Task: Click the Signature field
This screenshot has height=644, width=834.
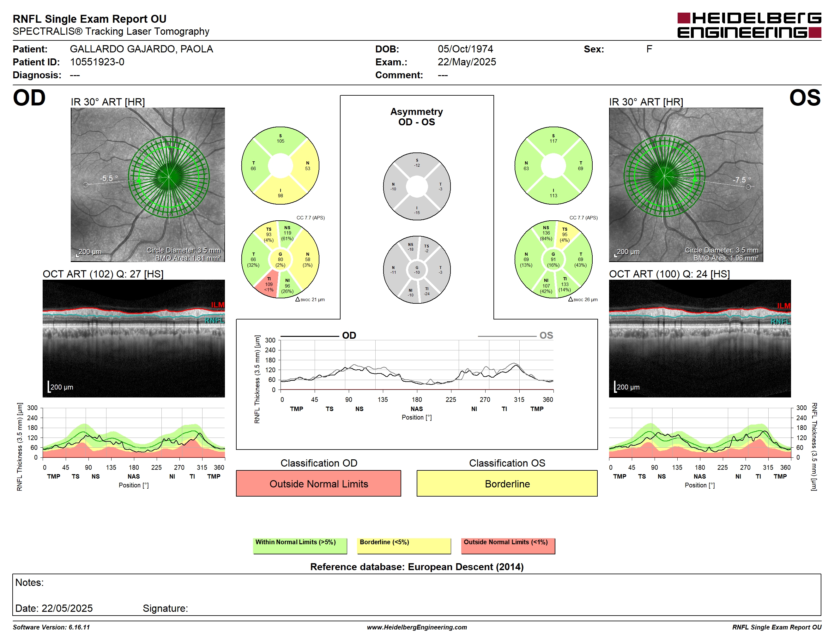Action: click(x=165, y=608)
